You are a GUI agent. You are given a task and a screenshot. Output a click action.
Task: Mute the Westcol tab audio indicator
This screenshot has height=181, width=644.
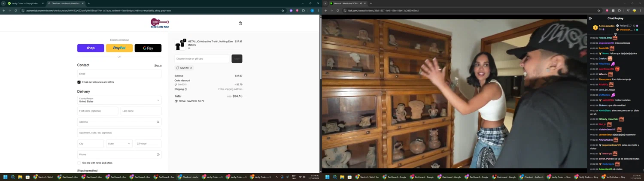[x=361, y=3]
